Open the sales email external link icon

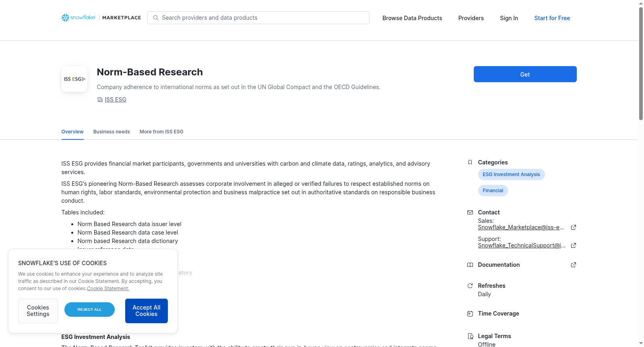(574, 227)
